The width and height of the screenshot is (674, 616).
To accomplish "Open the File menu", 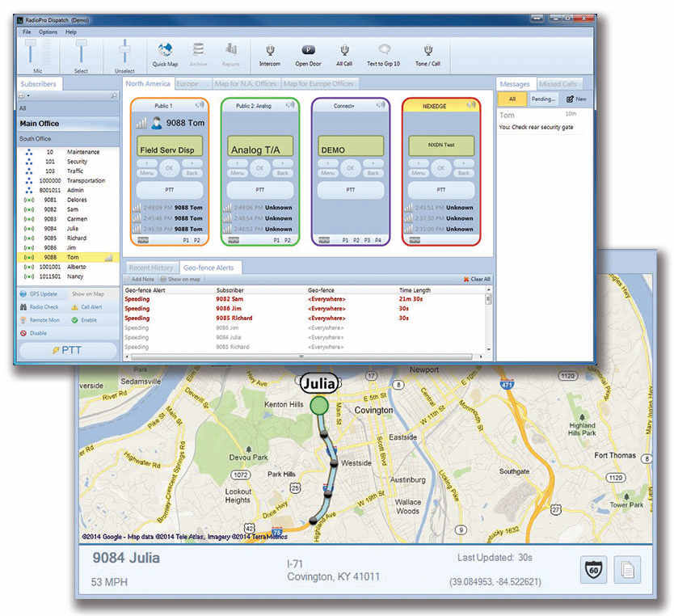I will point(27,32).
